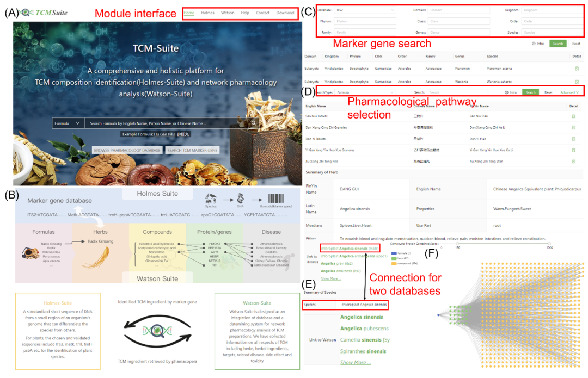Click the Browse Pharmacology Database button
The width and height of the screenshot is (588, 378).
(127, 150)
